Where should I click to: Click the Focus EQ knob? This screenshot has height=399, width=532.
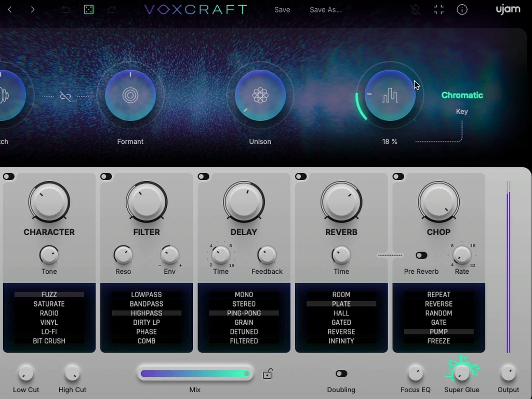415,373
